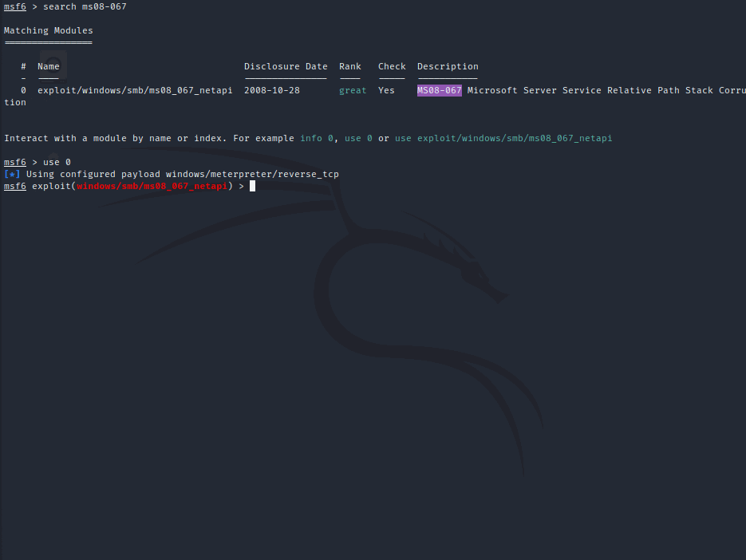
Task: Click the 'Matching Modules' heading
Action: click(x=49, y=30)
